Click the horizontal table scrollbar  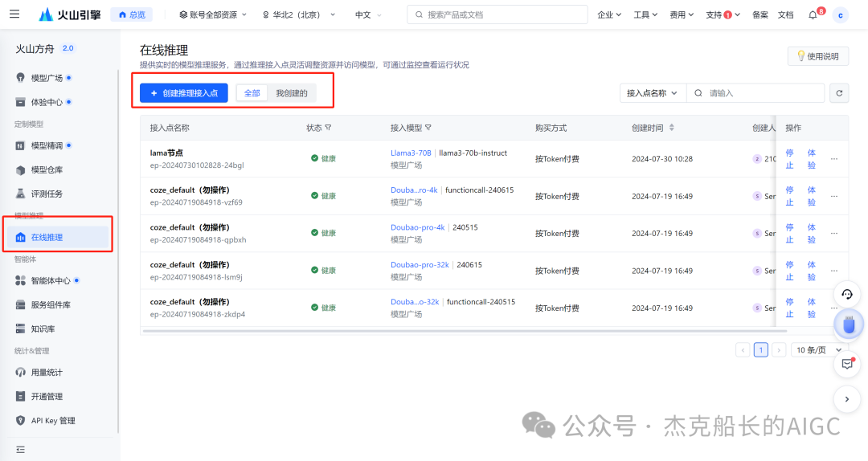click(465, 331)
